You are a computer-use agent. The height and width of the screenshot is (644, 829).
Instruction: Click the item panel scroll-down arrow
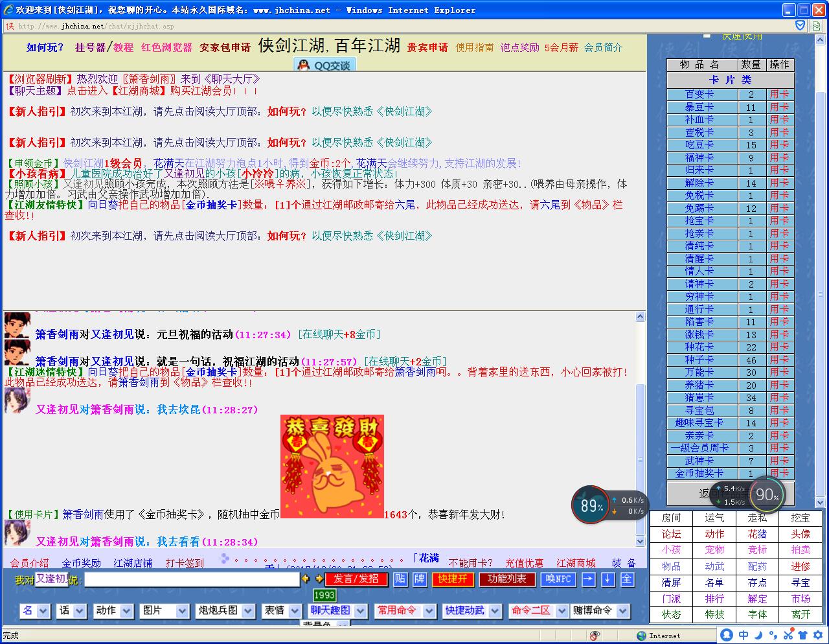coord(820,501)
